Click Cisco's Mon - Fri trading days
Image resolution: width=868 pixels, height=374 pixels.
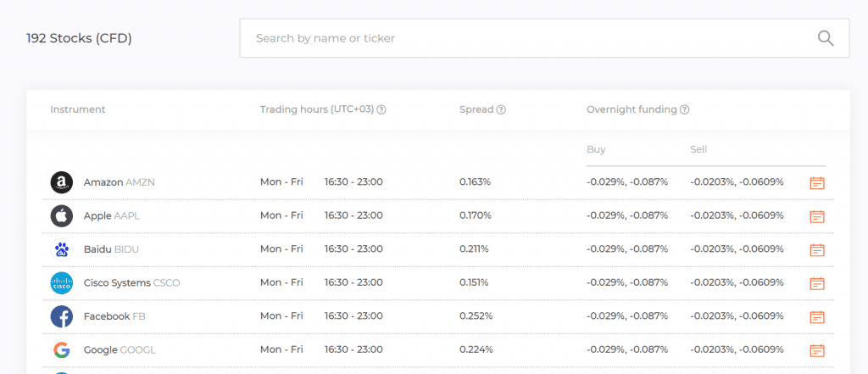(281, 283)
